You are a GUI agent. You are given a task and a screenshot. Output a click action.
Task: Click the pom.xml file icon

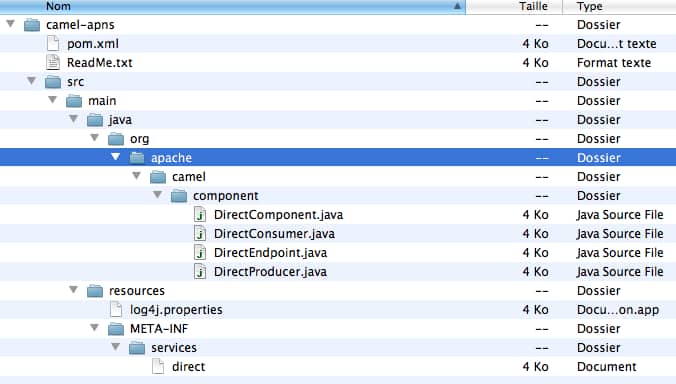[x=53, y=44]
